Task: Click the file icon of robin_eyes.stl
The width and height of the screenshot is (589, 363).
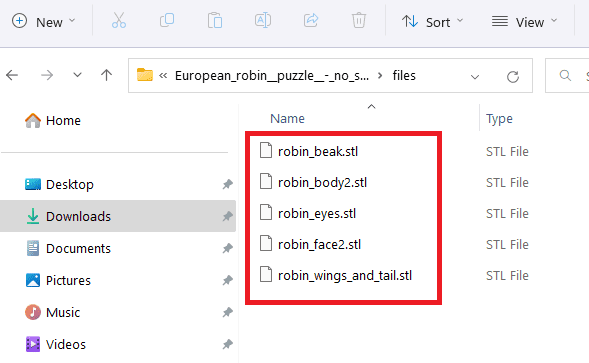Action: pyautogui.click(x=266, y=212)
